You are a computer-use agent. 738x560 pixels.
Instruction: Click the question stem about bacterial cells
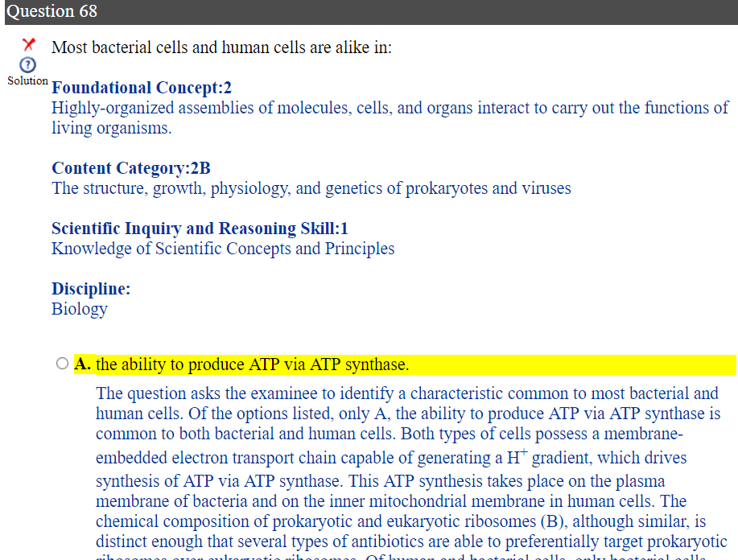tap(222, 47)
